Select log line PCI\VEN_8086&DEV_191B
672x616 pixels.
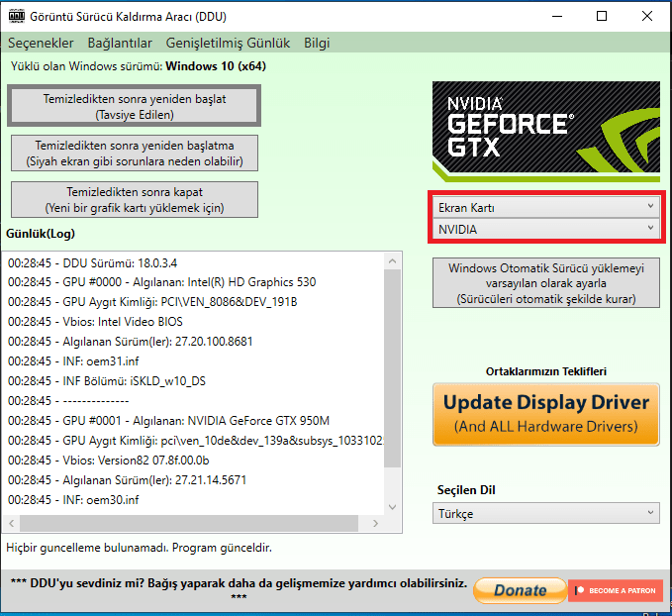(x=152, y=302)
